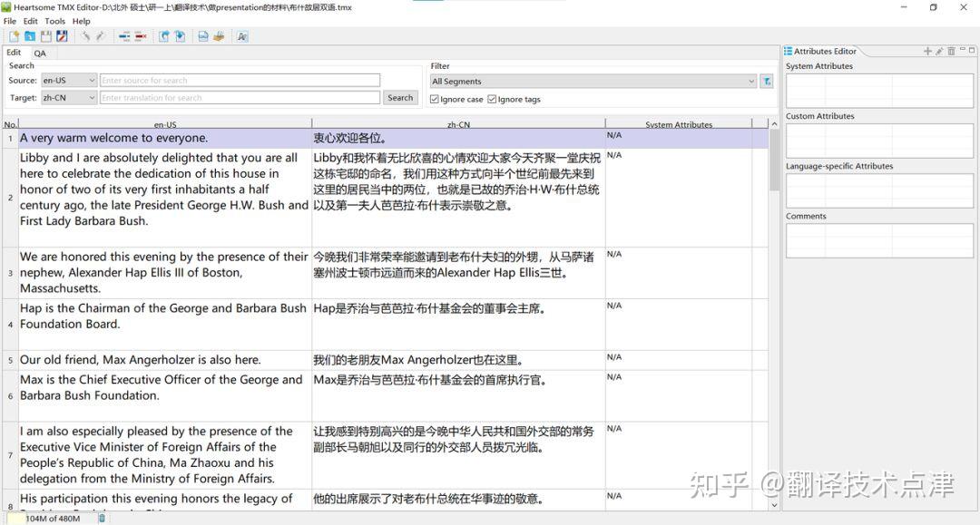
Task: Click the Search button
Action: 400,97
